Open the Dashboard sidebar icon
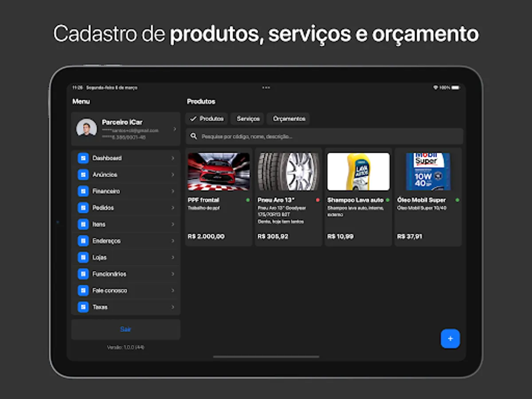Screen dimensions: 532x399 (x=83, y=158)
